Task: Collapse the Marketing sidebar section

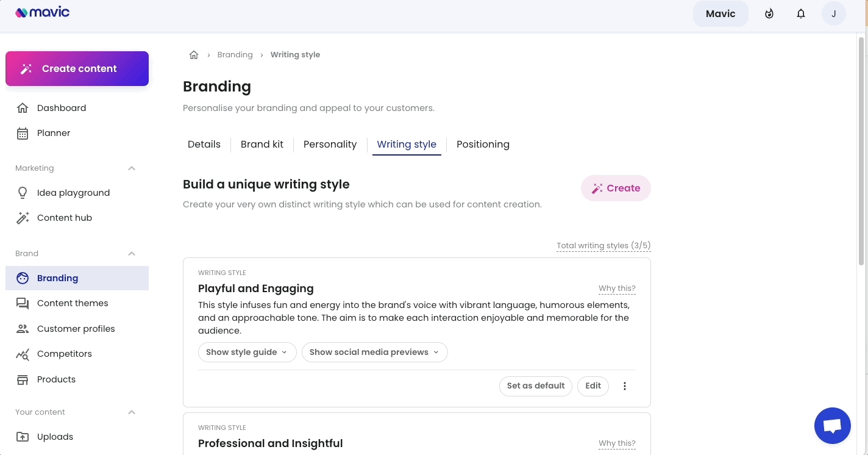Action: pos(132,168)
